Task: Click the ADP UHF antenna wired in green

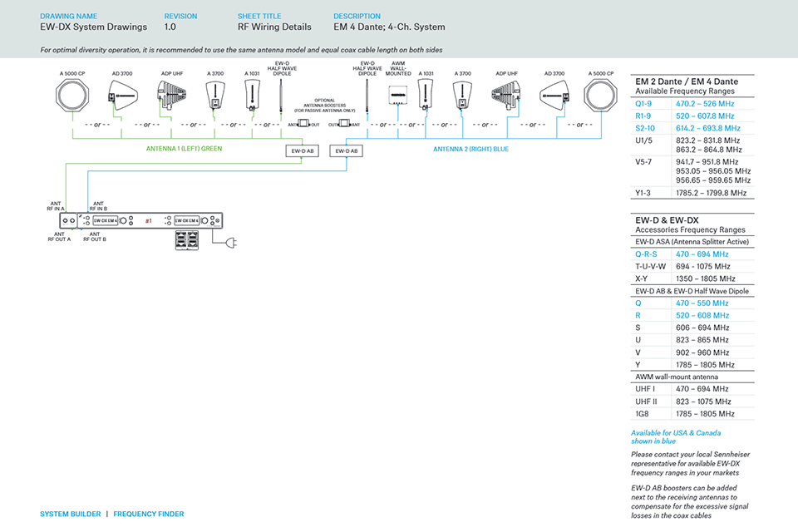Action: click(171, 96)
